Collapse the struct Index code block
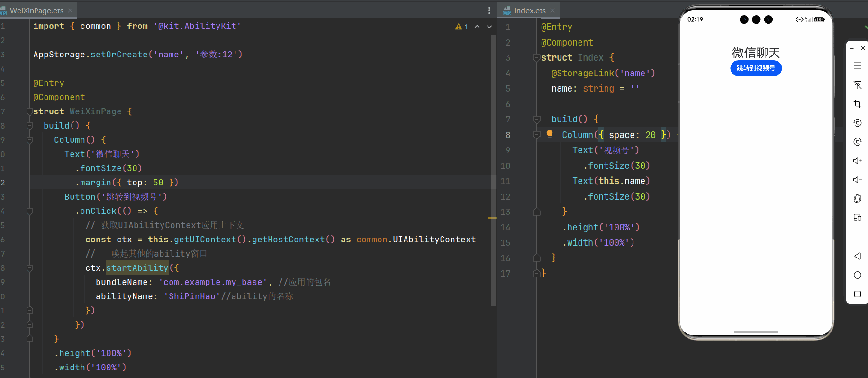The image size is (868, 378). [536, 58]
